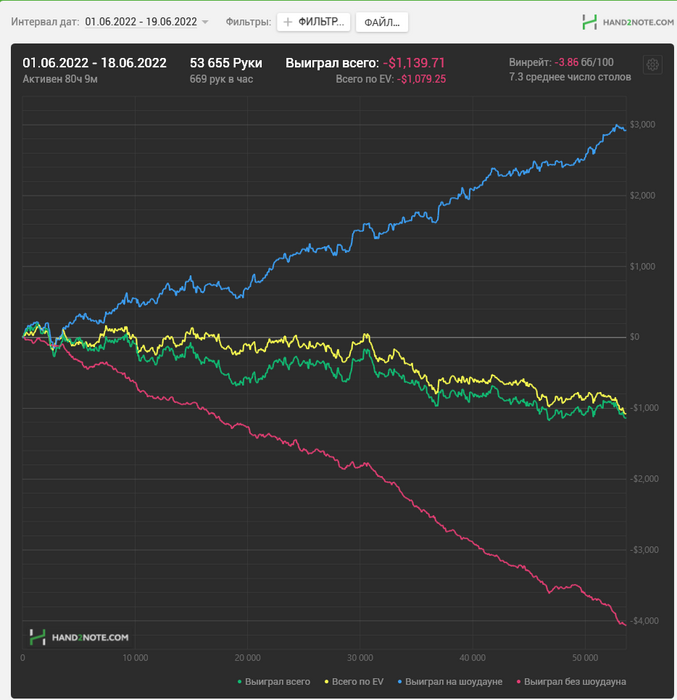Click the Интервал дат label
Image resolution: width=677 pixels, height=700 pixels.
(45, 22)
